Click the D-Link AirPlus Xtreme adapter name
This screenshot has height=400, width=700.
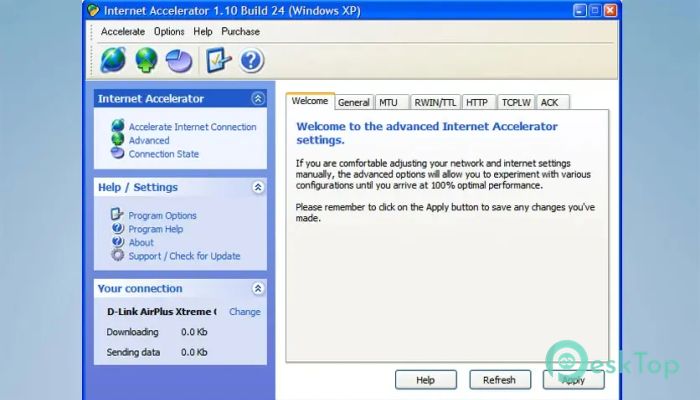(162, 312)
